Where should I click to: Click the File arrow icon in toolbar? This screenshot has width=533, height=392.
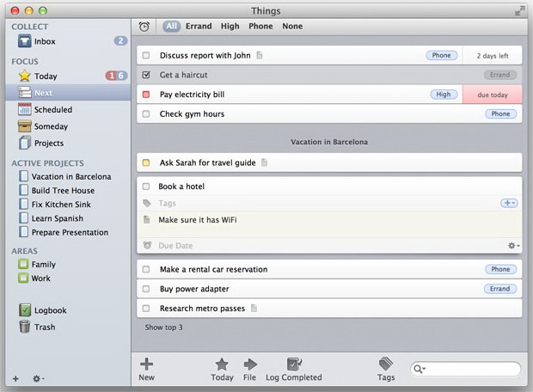point(250,364)
